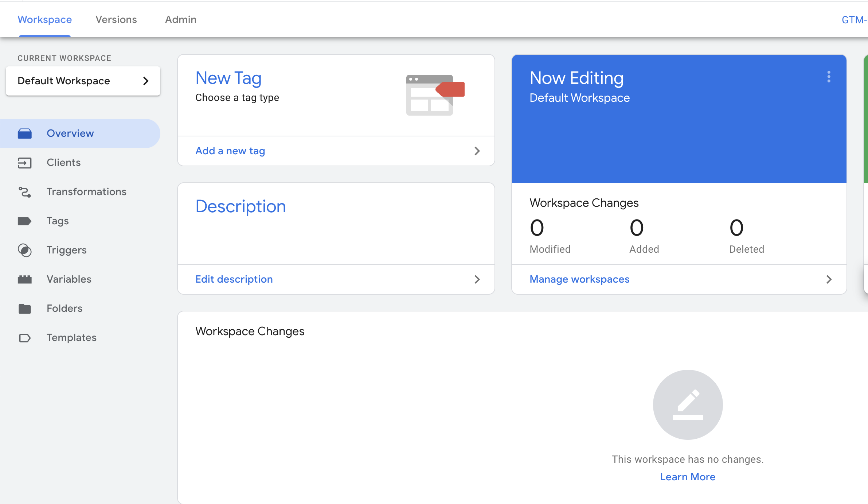Click the Learn More link
The width and height of the screenshot is (868, 504).
[x=688, y=476]
